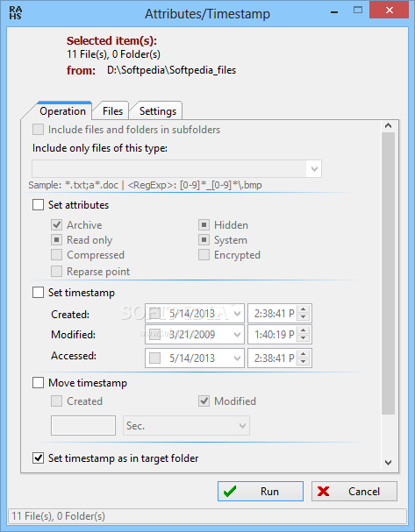
Task: Increase the Created time with up spinner
Action: 303,309
